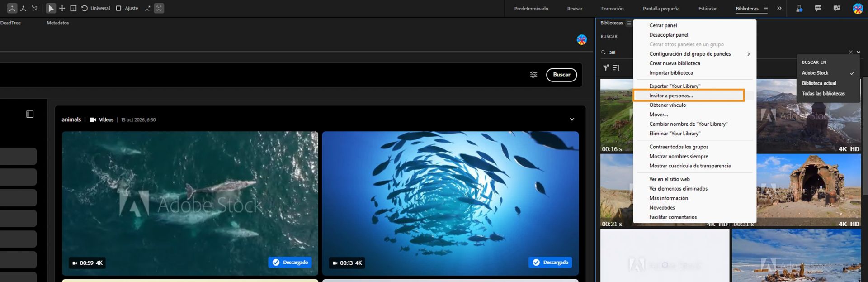Click Descargado badge on fish video
The image size is (868, 282).
[550, 263]
